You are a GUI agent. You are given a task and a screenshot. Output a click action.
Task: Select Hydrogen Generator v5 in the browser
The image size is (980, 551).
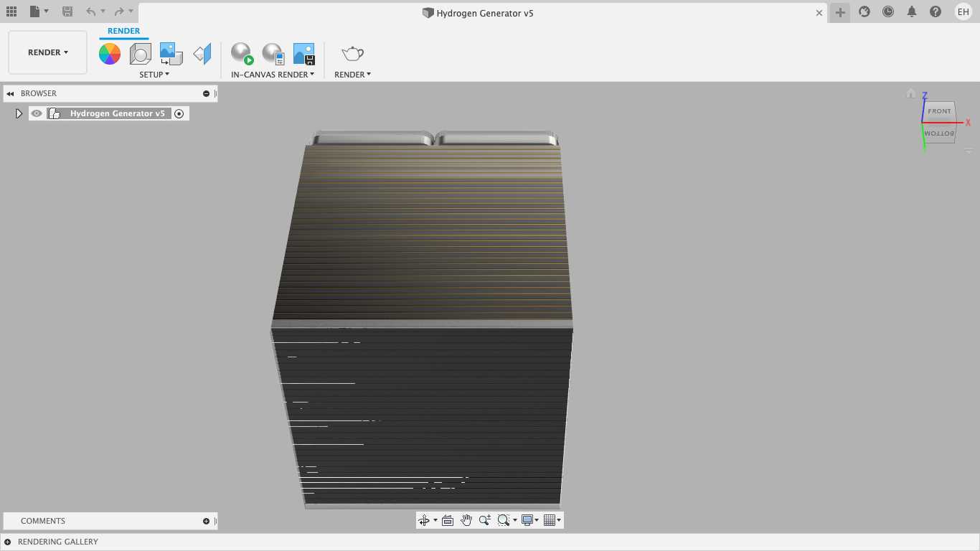[x=118, y=113]
